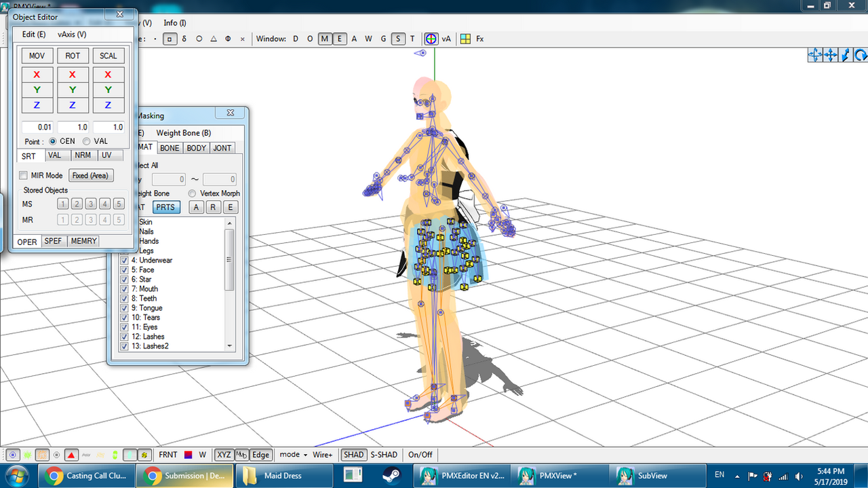Open the Edit (E) menu in Object Editor
Viewport: 868px width, 488px height.
click(x=34, y=34)
